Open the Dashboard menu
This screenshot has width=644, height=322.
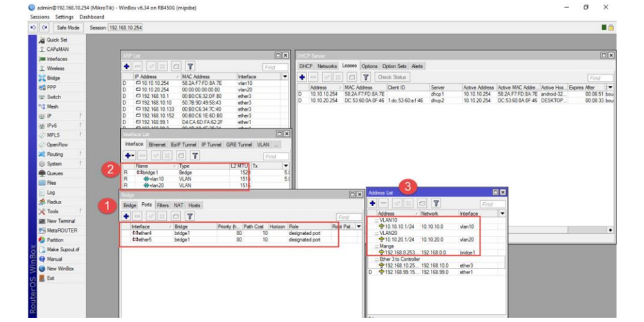click(91, 17)
